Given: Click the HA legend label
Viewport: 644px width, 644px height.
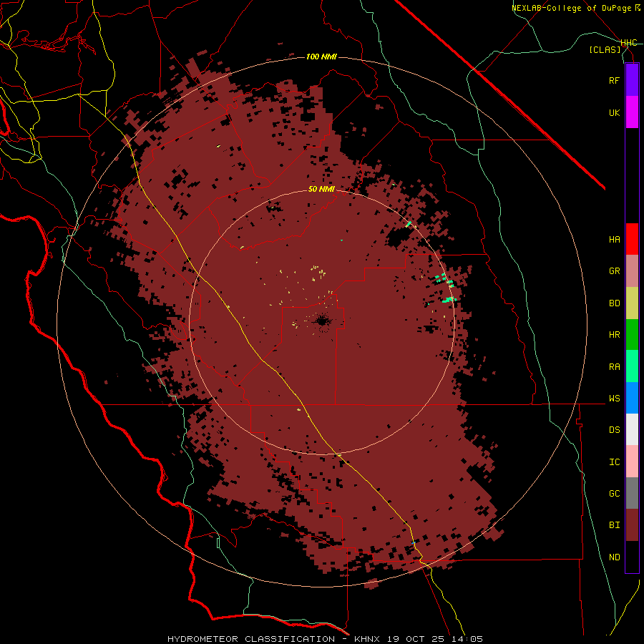Looking at the screenshot, I should tap(614, 240).
